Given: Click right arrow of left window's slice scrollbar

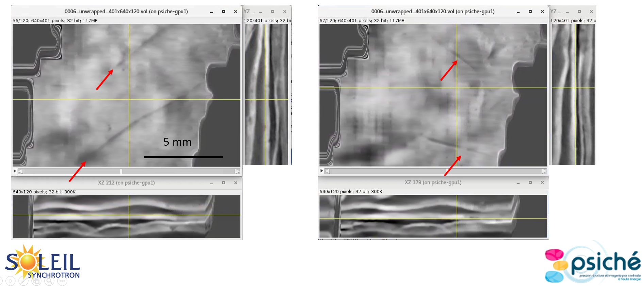Looking at the screenshot, I should click(x=237, y=171).
